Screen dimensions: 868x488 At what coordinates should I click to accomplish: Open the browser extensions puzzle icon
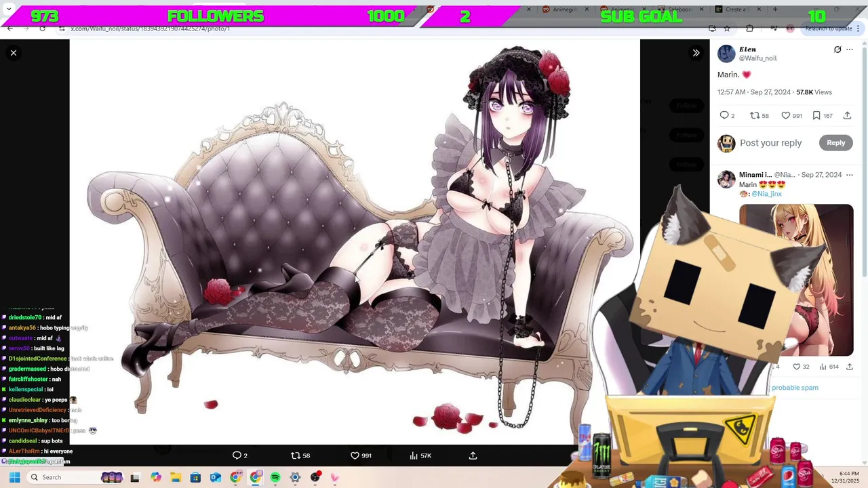[x=750, y=28]
